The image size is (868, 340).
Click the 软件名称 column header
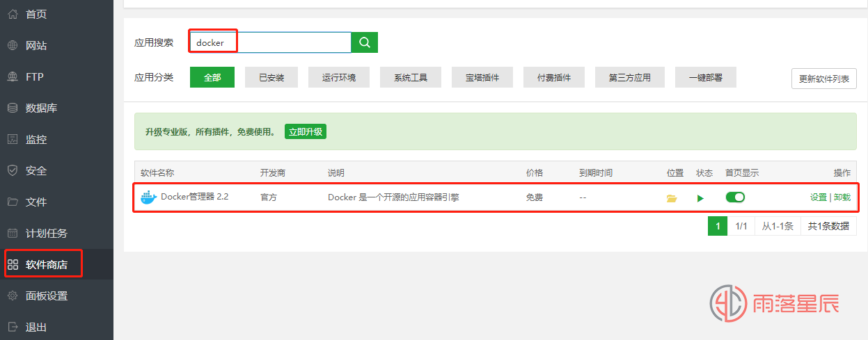(157, 172)
